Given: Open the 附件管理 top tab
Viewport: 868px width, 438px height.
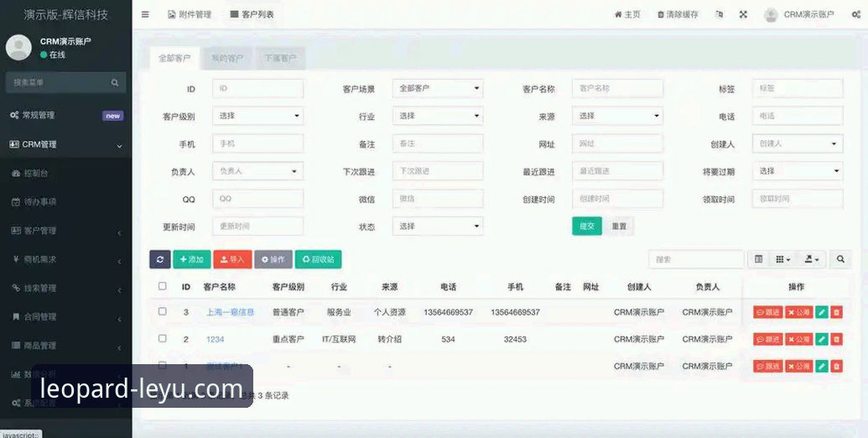Looking at the screenshot, I should (190, 14).
